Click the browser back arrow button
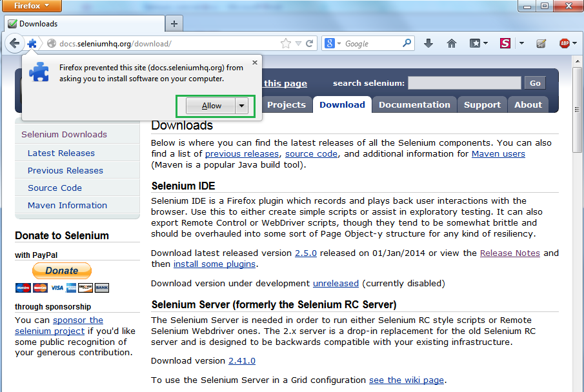The width and height of the screenshot is (584, 392). (x=15, y=44)
